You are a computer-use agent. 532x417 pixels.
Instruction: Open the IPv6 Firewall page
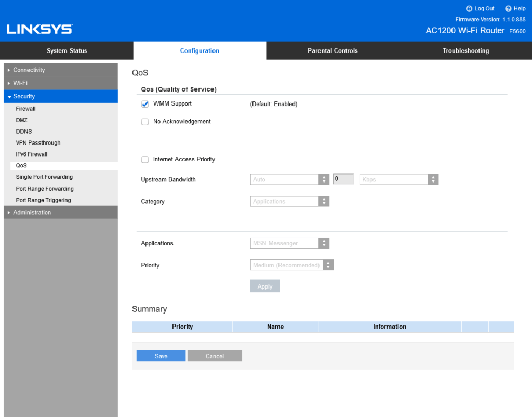32,154
